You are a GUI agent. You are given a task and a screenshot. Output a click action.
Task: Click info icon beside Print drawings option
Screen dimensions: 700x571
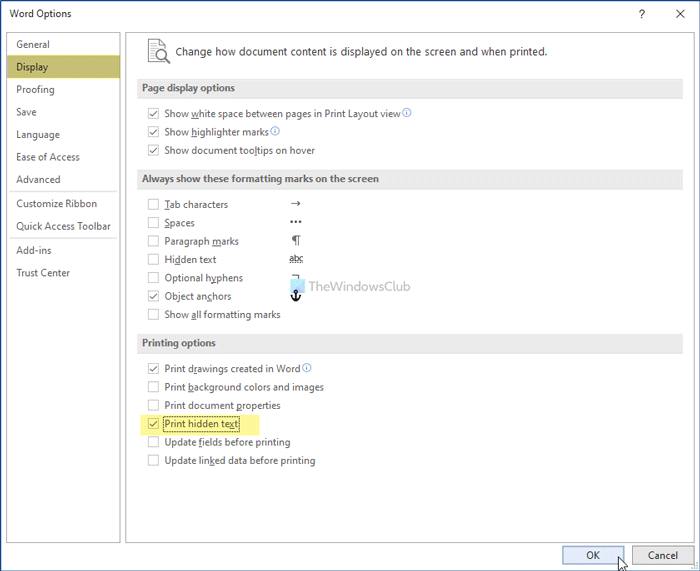(307, 368)
